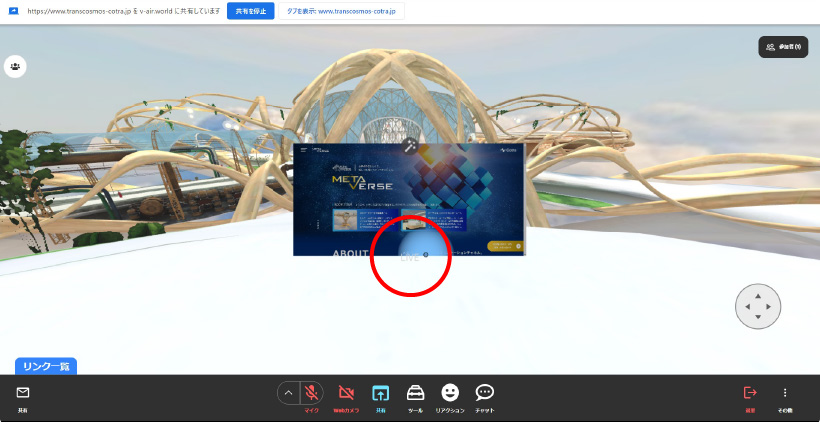Turn on the Webカメラ
The image size is (820, 424).
pyautogui.click(x=346, y=393)
